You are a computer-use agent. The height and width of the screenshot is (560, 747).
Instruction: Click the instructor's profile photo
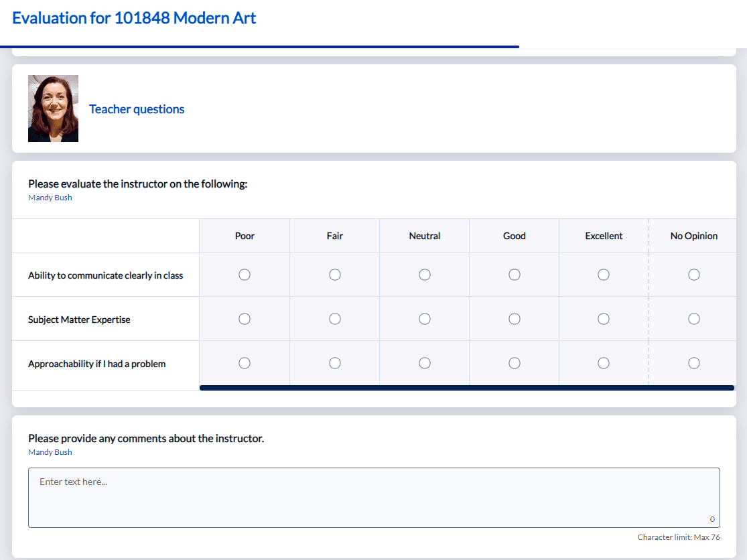tap(53, 108)
